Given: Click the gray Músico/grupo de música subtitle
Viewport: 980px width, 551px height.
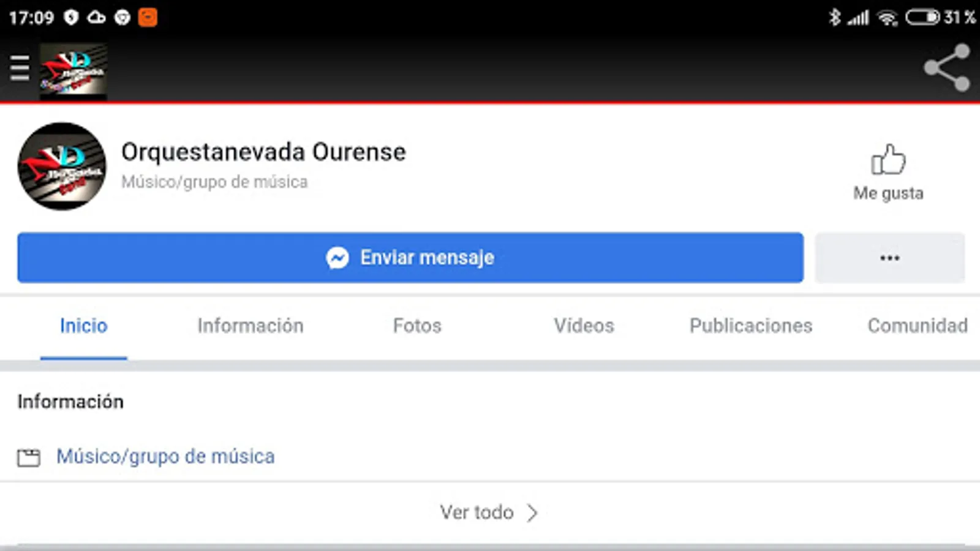Looking at the screenshot, I should tap(214, 182).
